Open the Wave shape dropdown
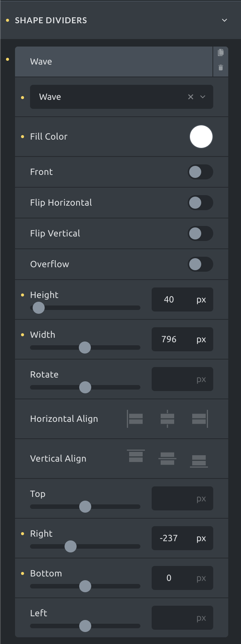The height and width of the screenshot is (644, 241). coord(122,97)
